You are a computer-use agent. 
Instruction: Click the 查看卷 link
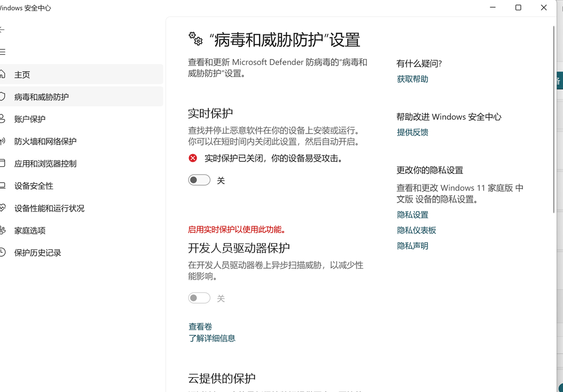point(200,326)
